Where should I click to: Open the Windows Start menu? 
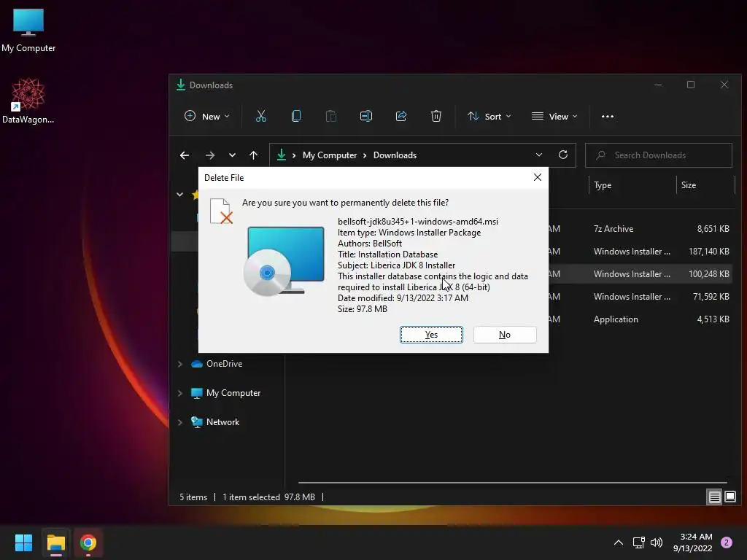point(23,542)
